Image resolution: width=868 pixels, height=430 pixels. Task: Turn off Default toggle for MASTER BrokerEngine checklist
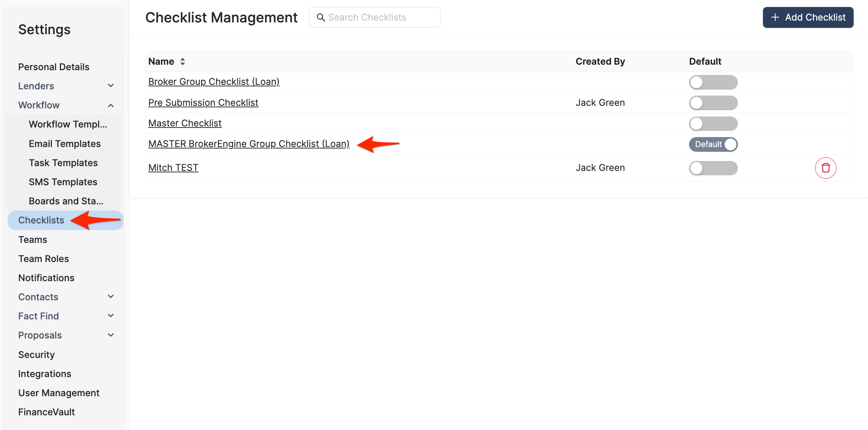[x=713, y=144]
